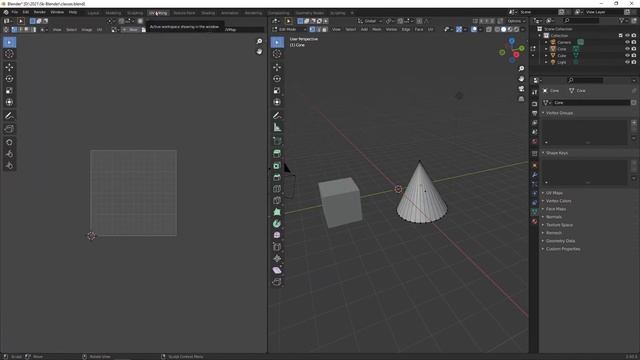
Task: Collapse the Vertex Groups panel
Action: point(543,113)
